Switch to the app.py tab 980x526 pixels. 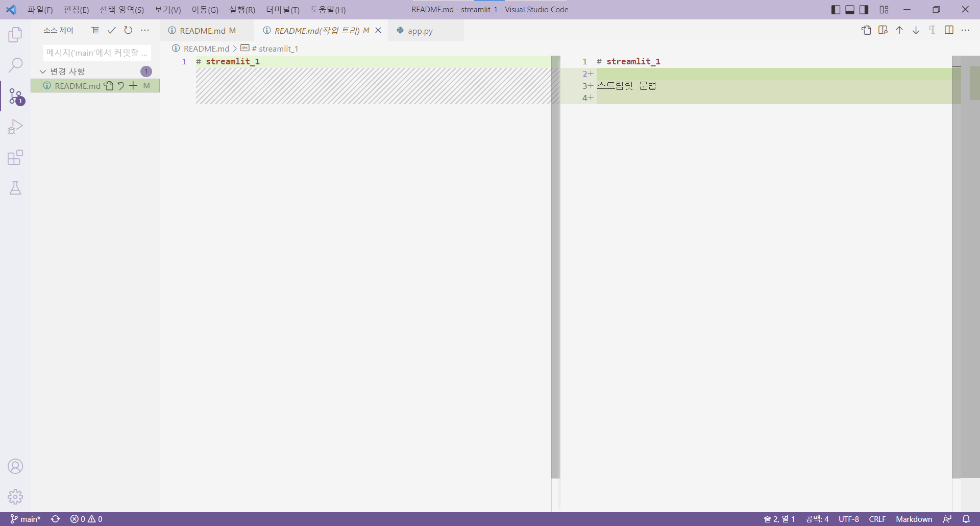point(426,31)
